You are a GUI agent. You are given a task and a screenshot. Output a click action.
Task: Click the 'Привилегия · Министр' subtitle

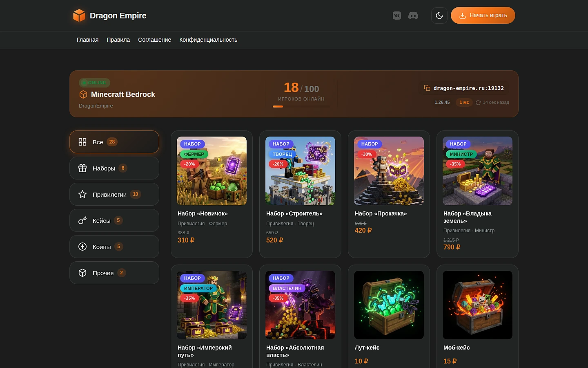point(469,231)
